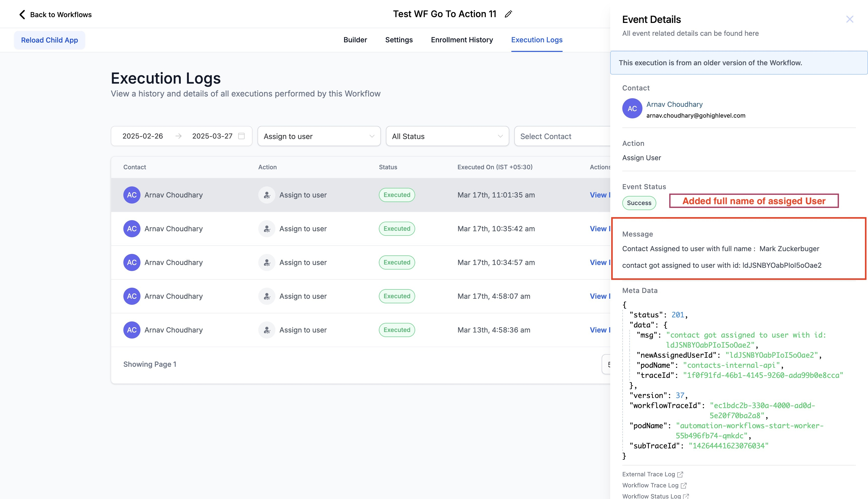Open External Trace Log external link icon
The image size is (868, 499).
[x=680, y=474]
